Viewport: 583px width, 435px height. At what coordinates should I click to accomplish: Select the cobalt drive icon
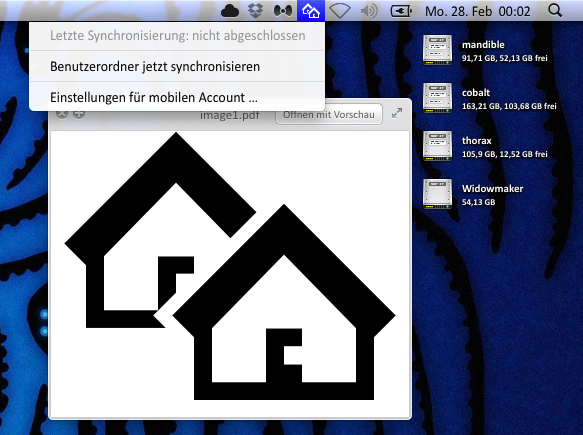437,98
